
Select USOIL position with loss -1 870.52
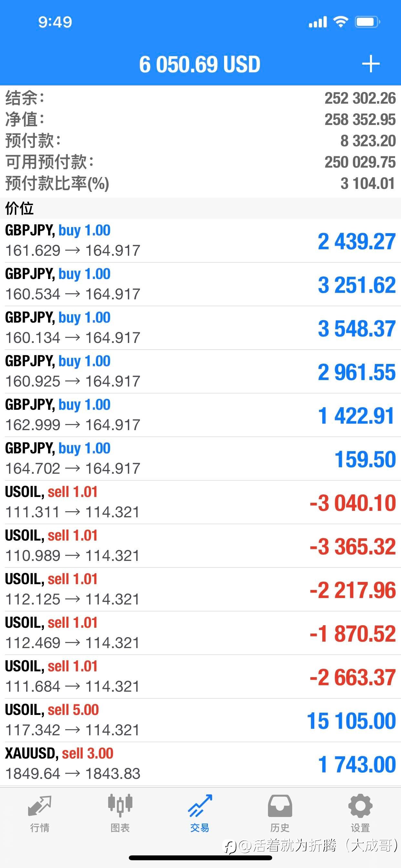200,633
